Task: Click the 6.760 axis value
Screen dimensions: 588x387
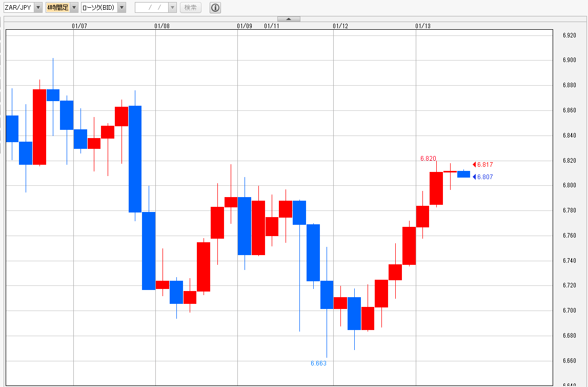Action: pyautogui.click(x=569, y=236)
